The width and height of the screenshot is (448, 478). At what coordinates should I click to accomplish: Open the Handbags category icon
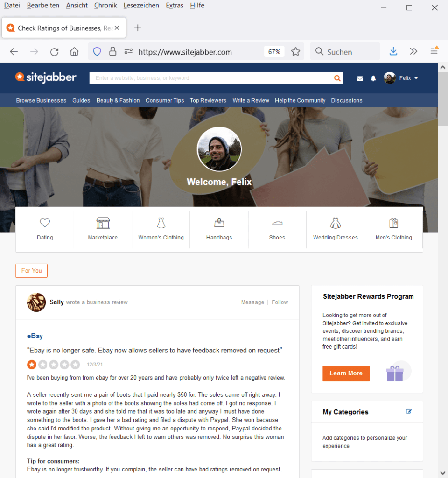pos(219,223)
